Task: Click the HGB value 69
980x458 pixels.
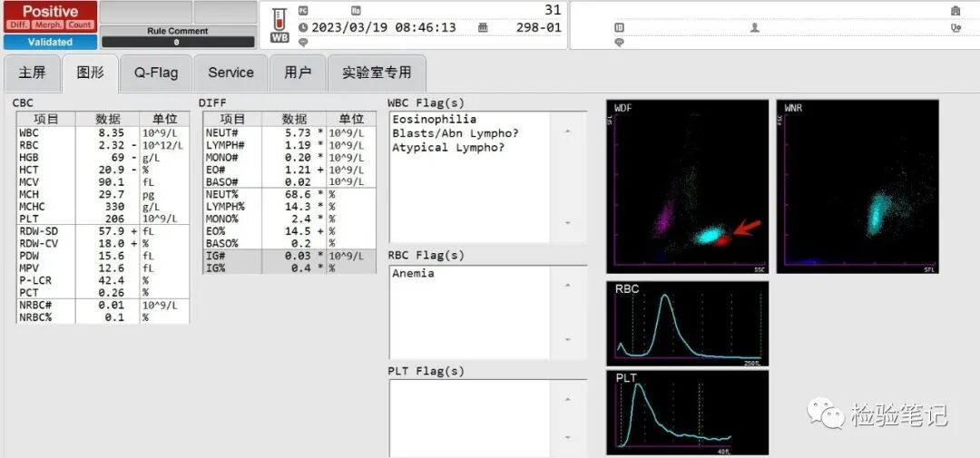Action: (117, 158)
